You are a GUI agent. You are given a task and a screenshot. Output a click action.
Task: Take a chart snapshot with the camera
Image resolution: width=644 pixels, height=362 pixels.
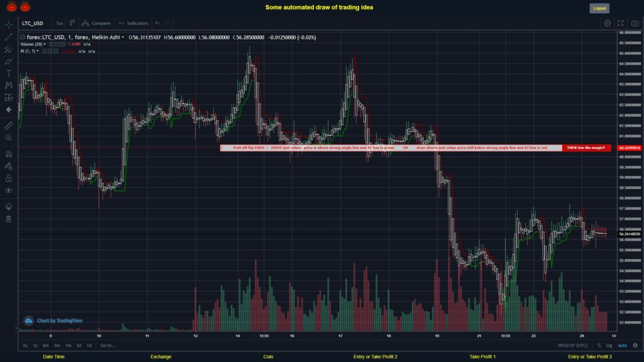tap(635, 23)
